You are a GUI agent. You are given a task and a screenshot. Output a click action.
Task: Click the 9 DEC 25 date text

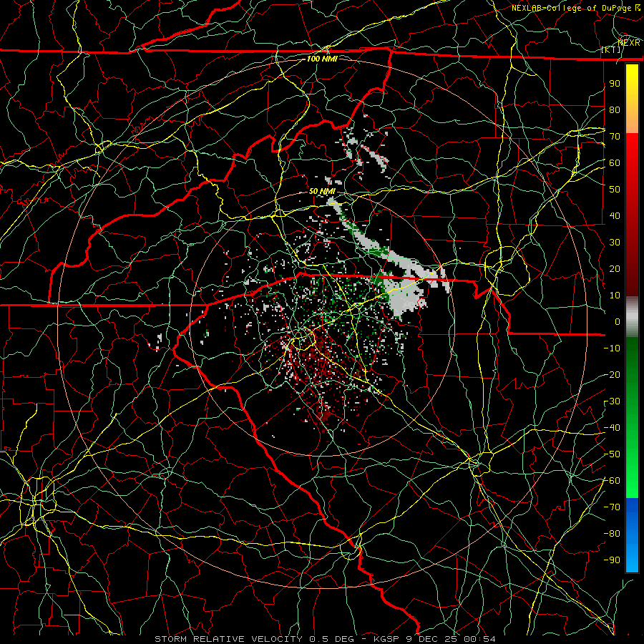432,639
